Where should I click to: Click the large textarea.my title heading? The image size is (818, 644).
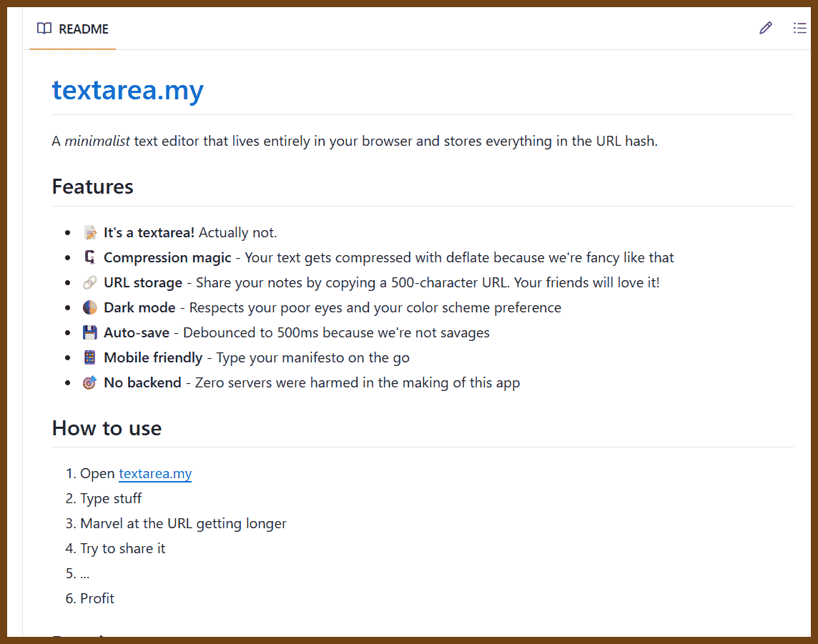(128, 91)
